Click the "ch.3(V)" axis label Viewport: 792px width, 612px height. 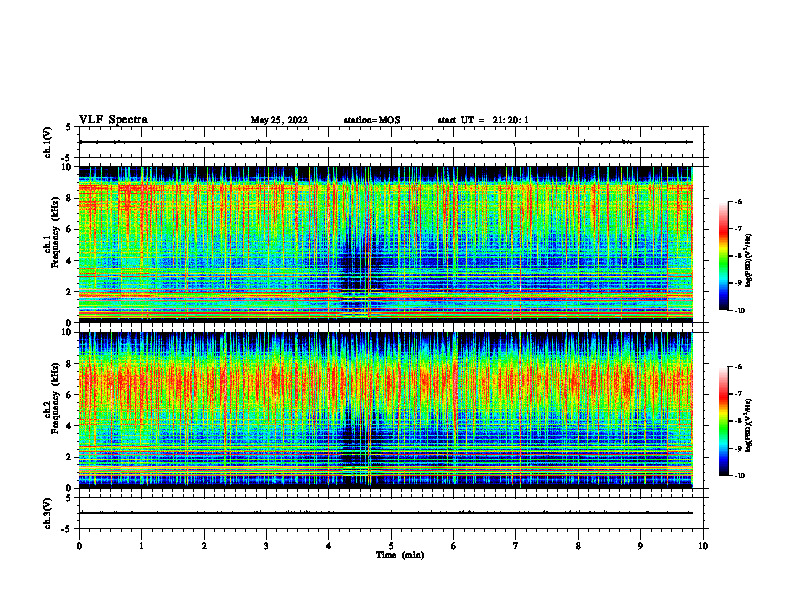click(x=48, y=513)
